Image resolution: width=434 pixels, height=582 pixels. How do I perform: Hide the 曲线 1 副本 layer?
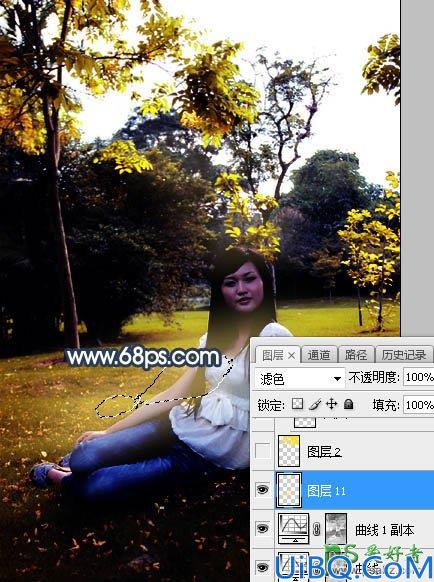[263, 529]
